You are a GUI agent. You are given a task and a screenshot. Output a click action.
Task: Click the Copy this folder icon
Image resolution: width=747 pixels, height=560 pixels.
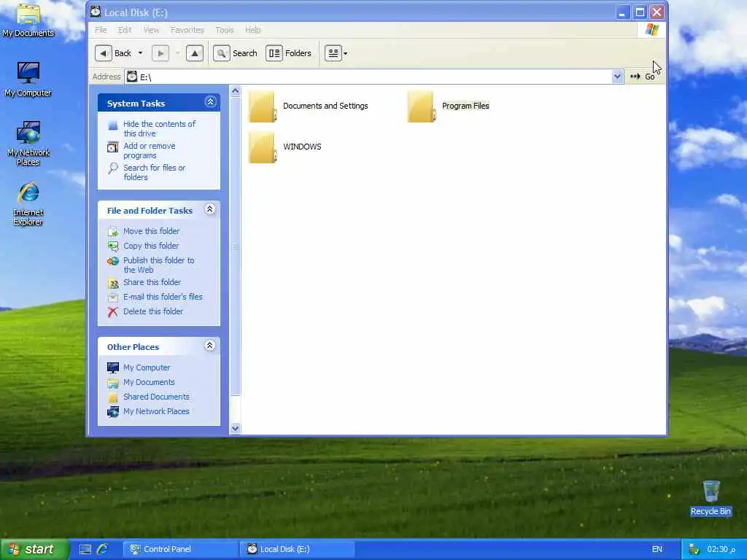pos(113,246)
